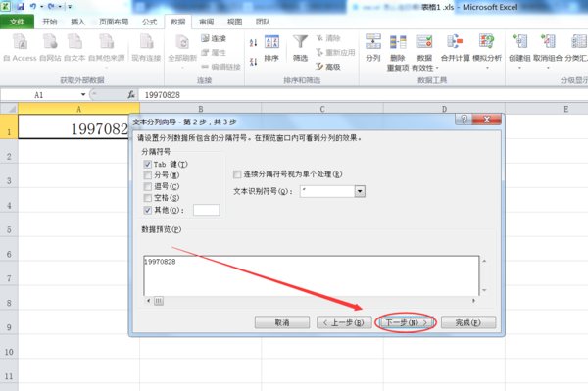Screen dimensions: 588x391
Task: Open From Other Sources (自其他来源) menu
Action: coord(106,49)
